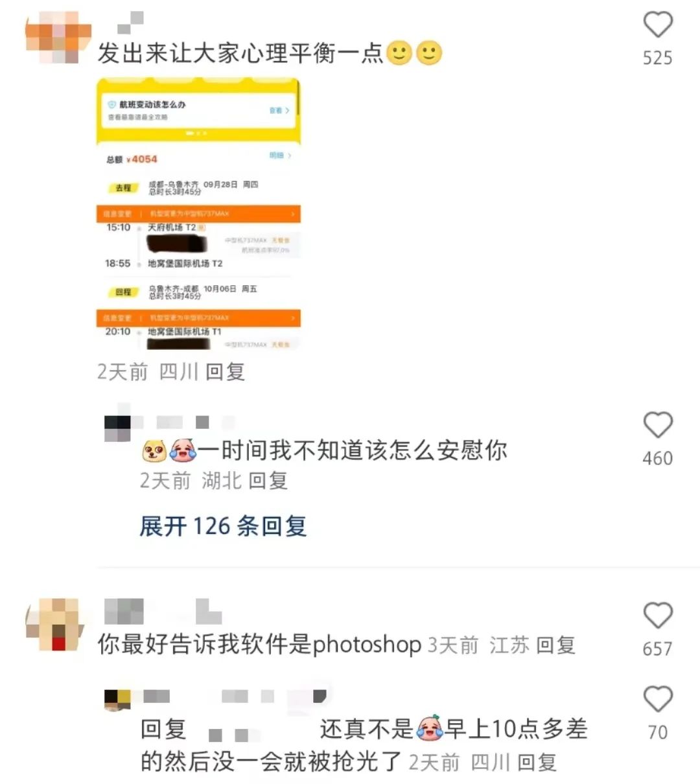Tap the comment text 发出来让大家心理平衡一点
The width and height of the screenshot is (700, 784).
(241, 53)
